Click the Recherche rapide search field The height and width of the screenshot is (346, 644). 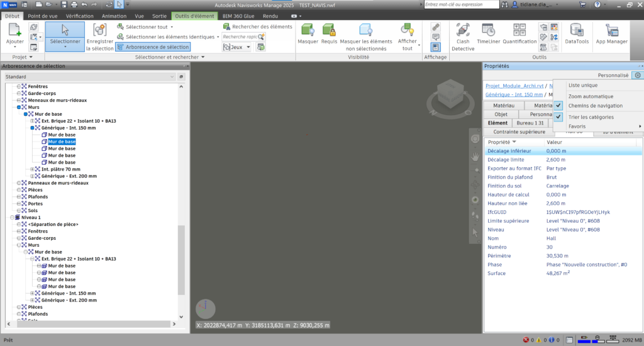click(x=238, y=37)
